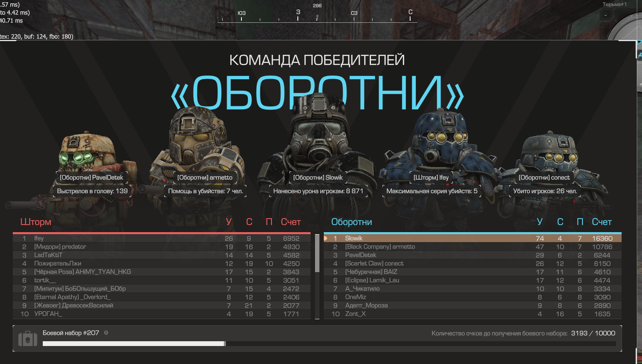
Task: Click the Шторм team header
Action: click(36, 222)
